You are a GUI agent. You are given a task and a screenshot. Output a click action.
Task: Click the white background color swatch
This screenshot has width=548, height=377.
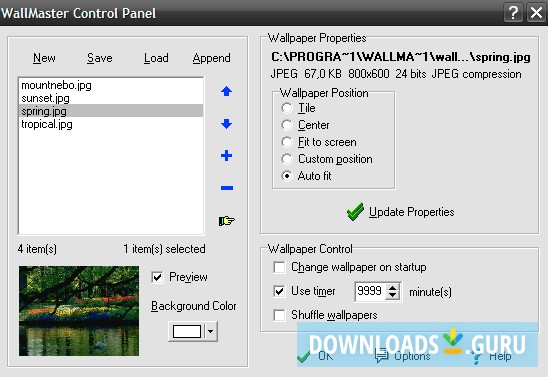point(187,331)
